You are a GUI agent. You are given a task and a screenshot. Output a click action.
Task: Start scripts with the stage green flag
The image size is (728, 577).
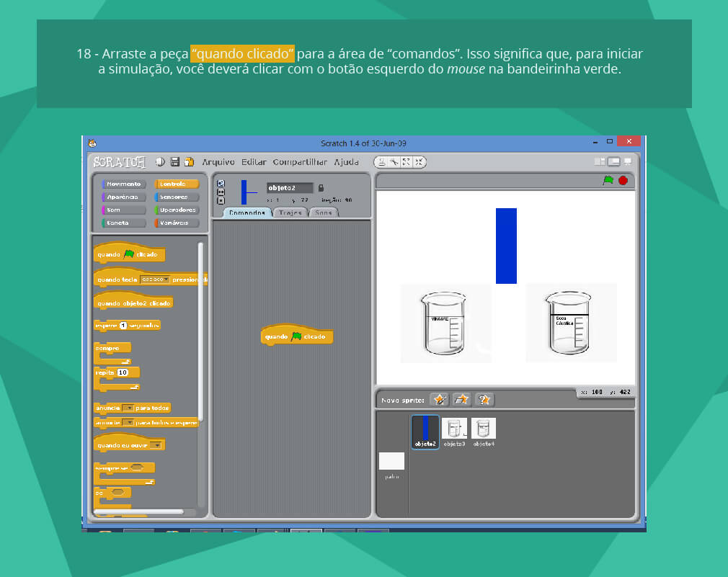(608, 180)
